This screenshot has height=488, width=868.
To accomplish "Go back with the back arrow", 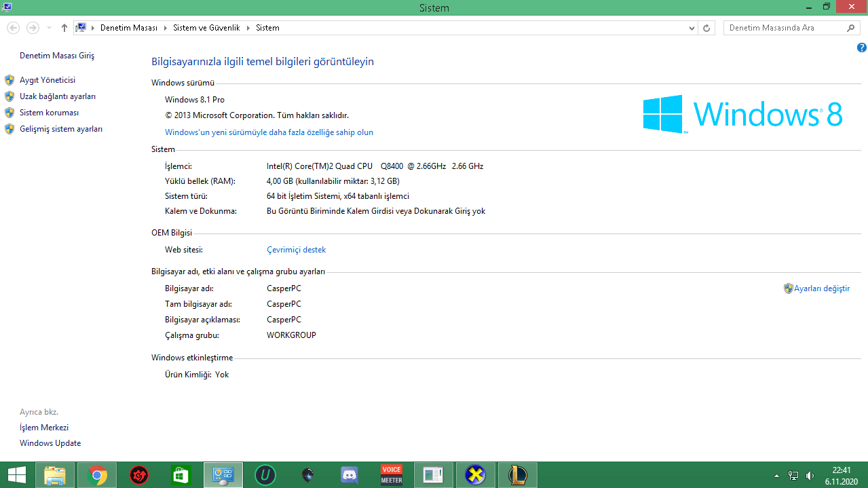I will (x=14, y=28).
